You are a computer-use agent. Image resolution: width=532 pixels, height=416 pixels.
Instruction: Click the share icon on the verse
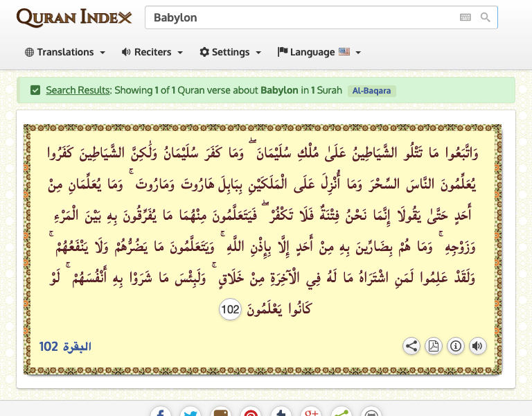411,346
